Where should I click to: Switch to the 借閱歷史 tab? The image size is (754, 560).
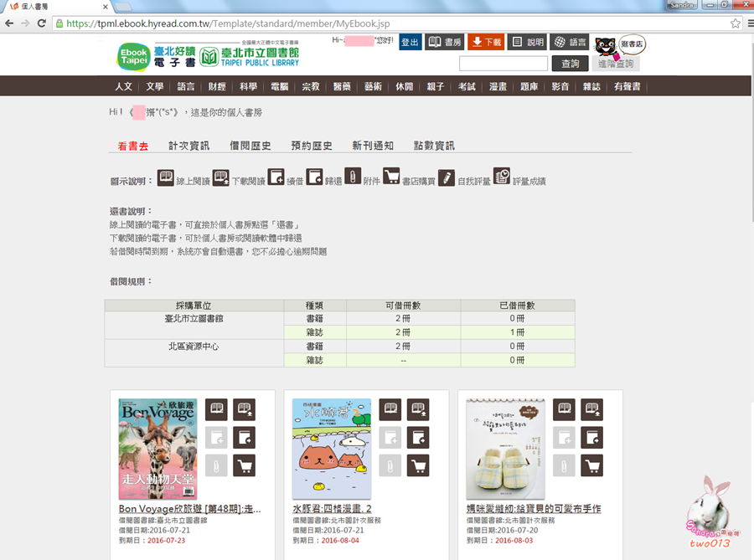(x=250, y=146)
